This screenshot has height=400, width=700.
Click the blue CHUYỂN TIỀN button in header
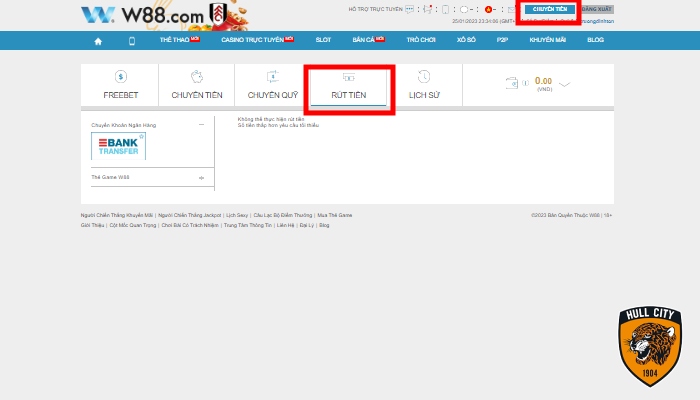point(550,9)
